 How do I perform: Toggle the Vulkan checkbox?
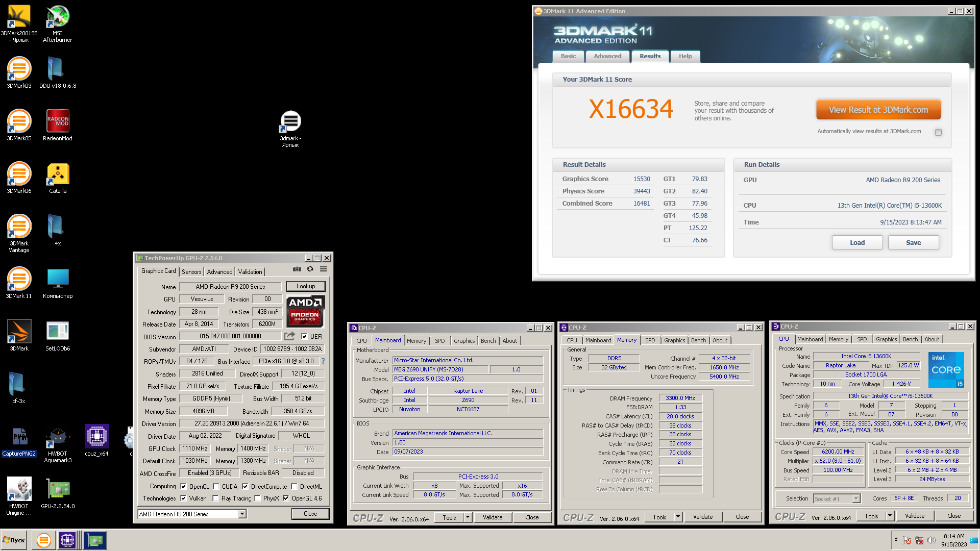tap(183, 498)
